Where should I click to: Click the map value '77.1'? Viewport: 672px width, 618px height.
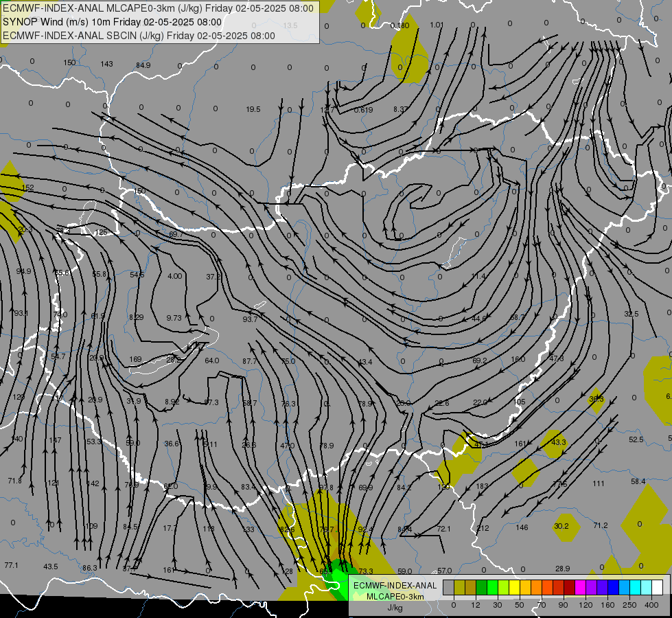(11, 566)
